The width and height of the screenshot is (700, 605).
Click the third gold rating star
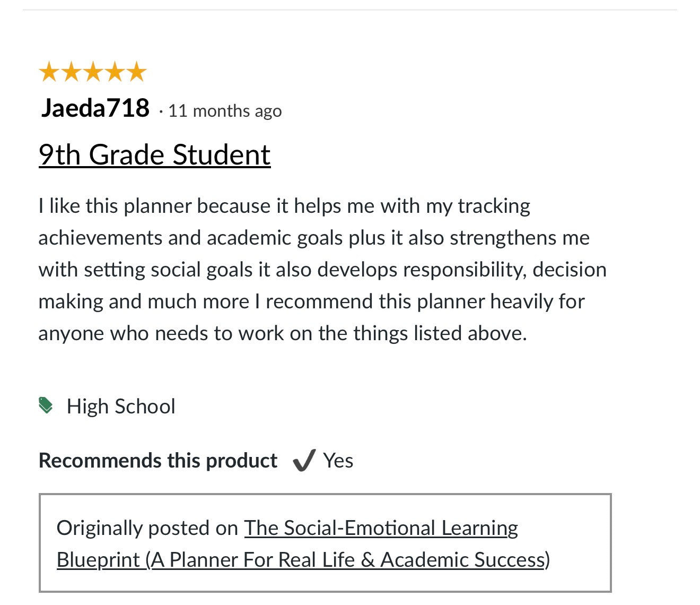point(93,72)
